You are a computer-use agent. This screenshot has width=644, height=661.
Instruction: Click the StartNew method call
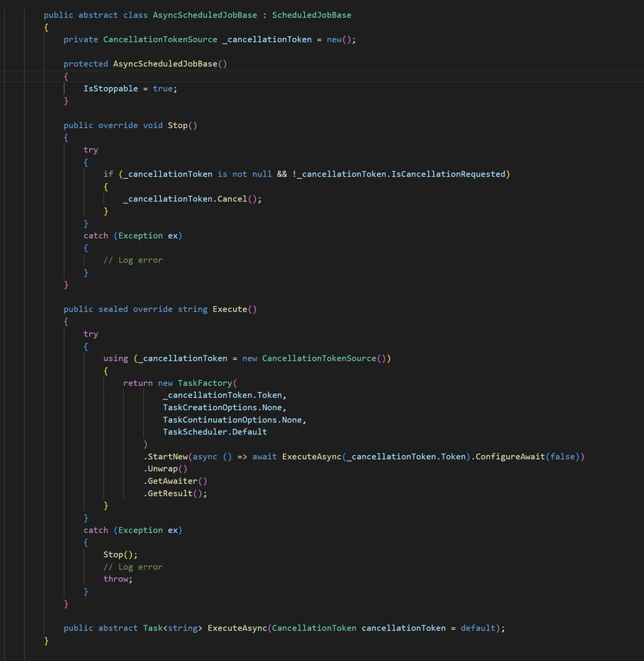pyautogui.click(x=168, y=456)
